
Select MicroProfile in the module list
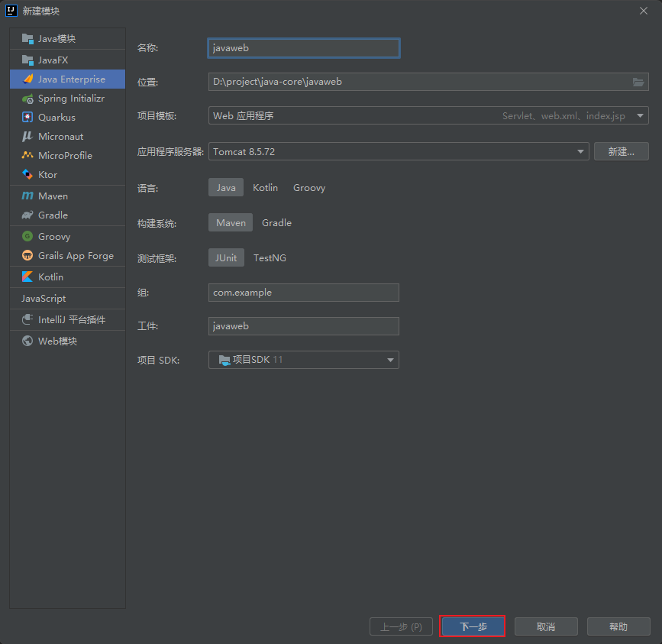[x=67, y=155]
